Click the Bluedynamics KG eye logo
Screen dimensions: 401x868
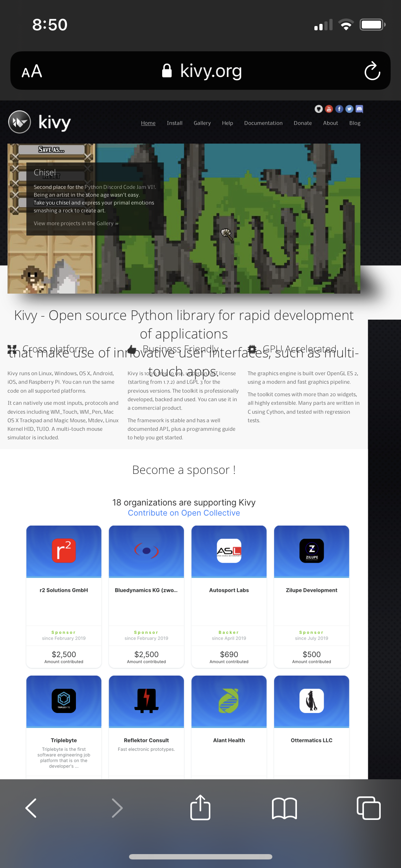(x=146, y=551)
